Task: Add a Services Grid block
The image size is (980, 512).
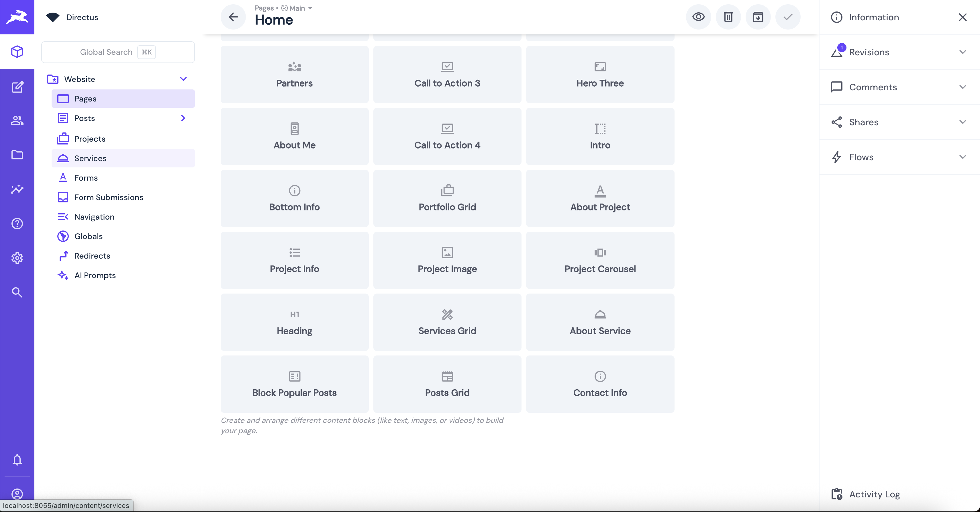Action: (x=447, y=322)
